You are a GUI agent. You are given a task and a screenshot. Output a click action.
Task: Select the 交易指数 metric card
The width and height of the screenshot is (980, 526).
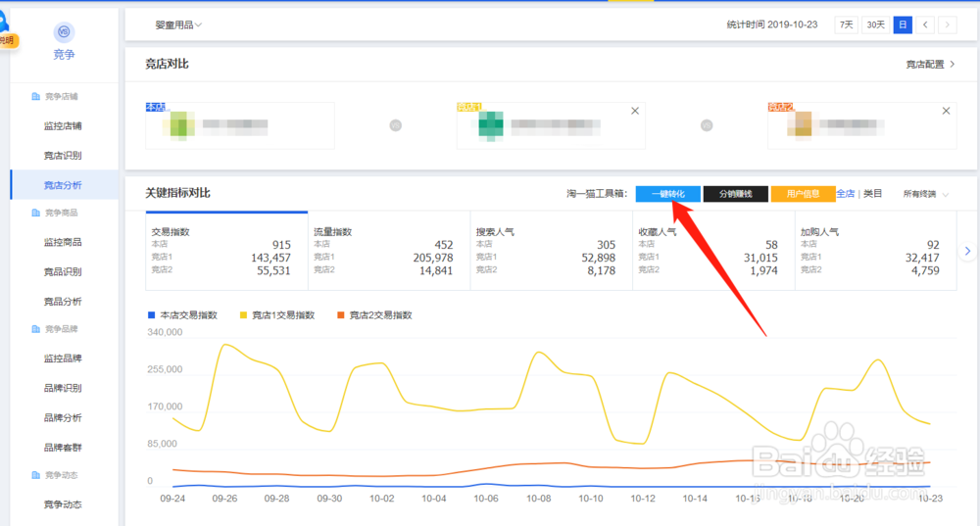[226, 251]
